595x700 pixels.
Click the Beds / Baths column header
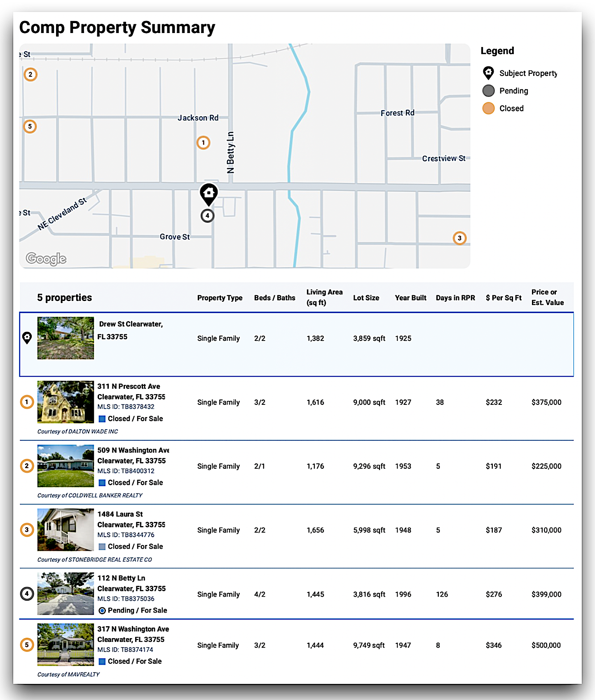(274, 298)
